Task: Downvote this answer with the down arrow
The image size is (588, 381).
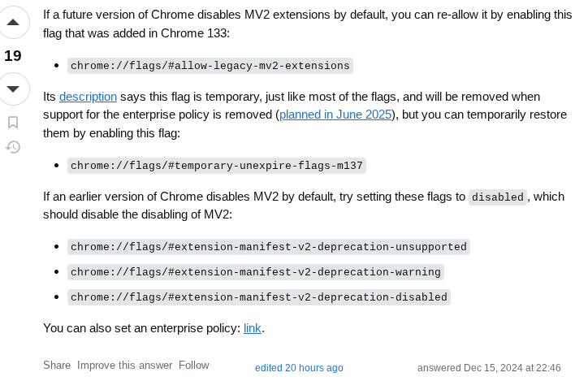Action: point(13,89)
